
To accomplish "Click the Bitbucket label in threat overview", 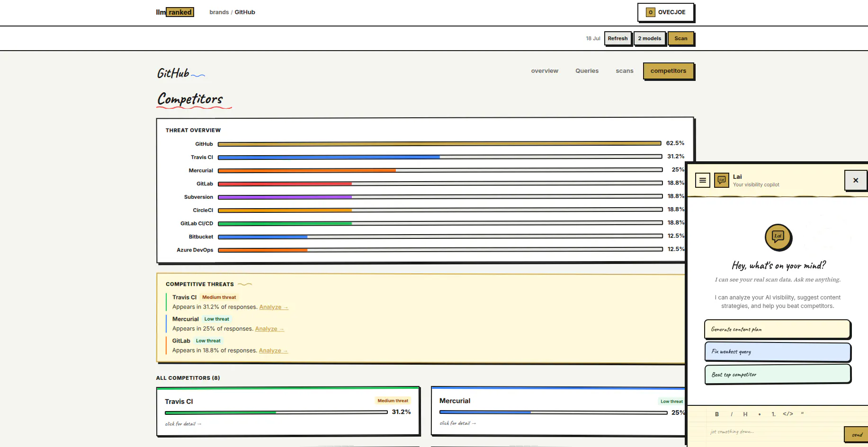I will tap(201, 237).
